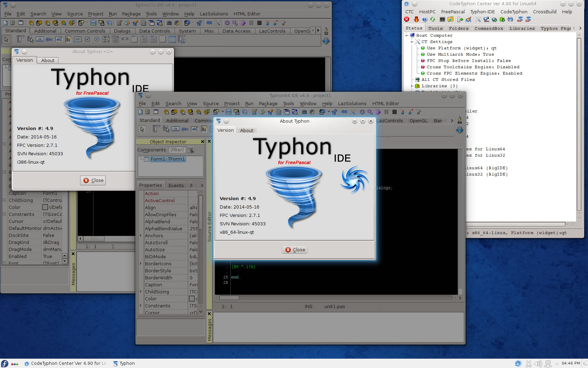Open the blue help question icon in CodeTyphon Center
The height and width of the screenshot is (368, 588).
tap(425, 19)
